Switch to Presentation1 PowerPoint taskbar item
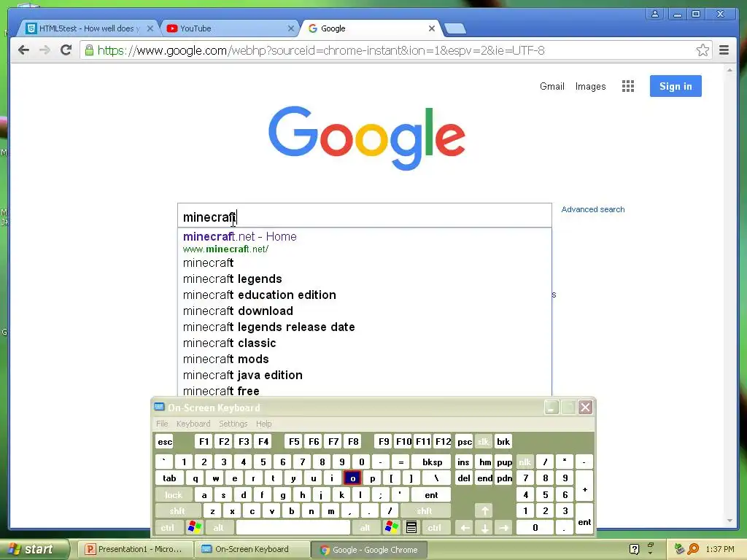Viewport: 747px width, 560px height. pyautogui.click(x=135, y=549)
